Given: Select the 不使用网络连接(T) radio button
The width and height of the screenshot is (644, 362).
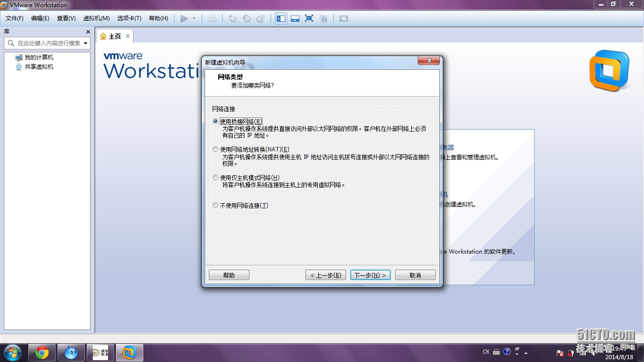Looking at the screenshot, I should (x=215, y=206).
